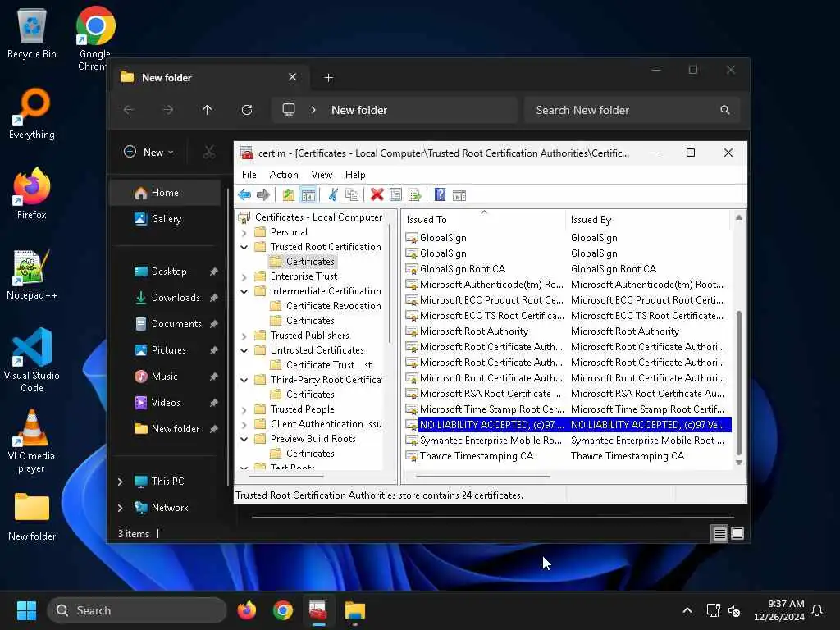
Task: Click New folder breadcrumb in address bar
Action: (359, 110)
